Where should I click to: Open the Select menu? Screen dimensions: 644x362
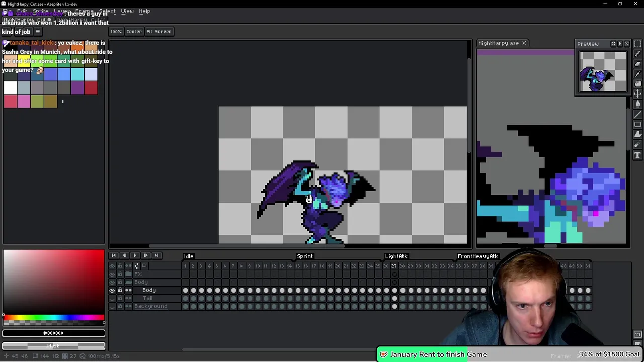coord(107,11)
